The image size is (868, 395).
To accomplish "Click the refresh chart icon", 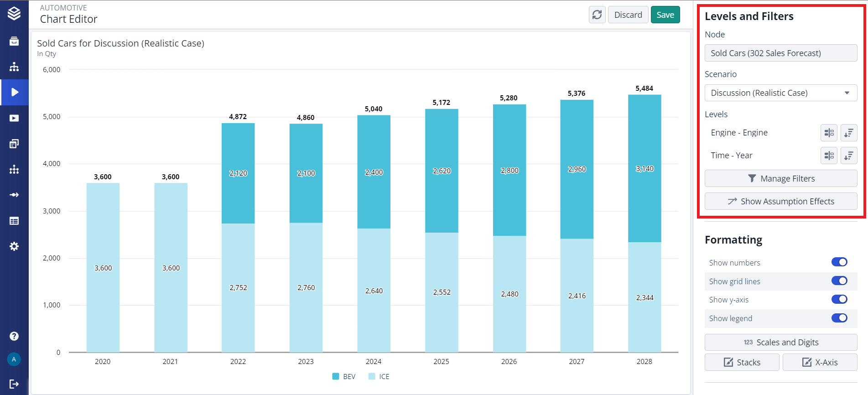I will 597,15.
